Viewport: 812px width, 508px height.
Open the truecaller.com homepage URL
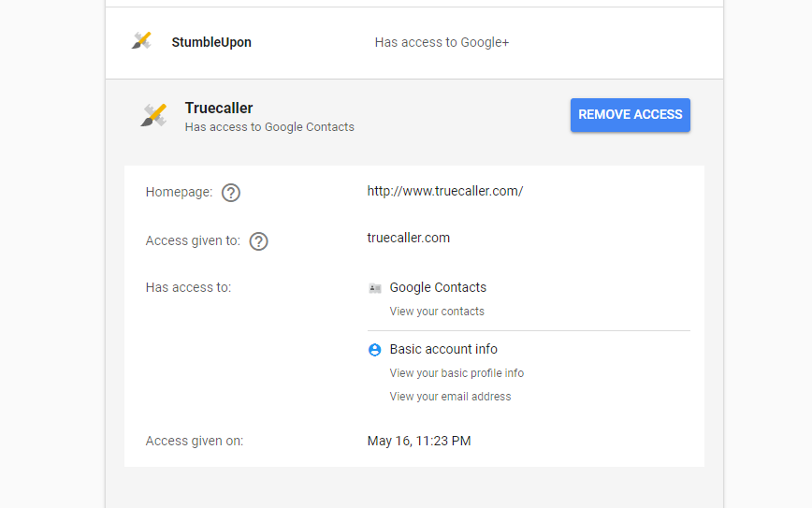pos(445,191)
